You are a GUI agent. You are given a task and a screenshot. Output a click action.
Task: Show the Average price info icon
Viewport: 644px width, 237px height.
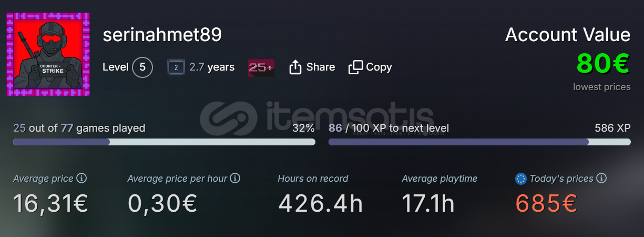pos(81,179)
